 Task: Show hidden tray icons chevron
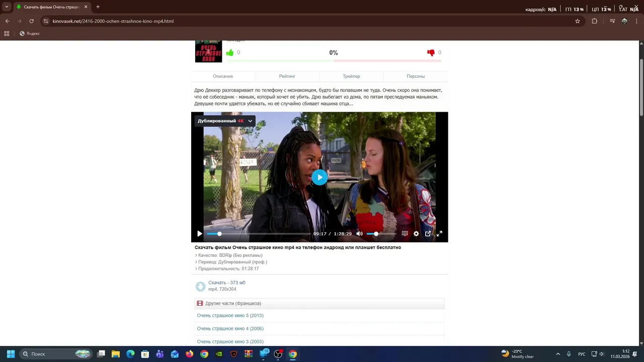(x=557, y=354)
